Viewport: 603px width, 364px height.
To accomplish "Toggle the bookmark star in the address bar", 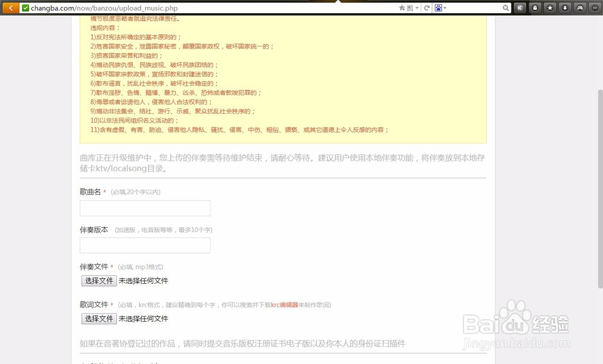I will pos(402,8).
